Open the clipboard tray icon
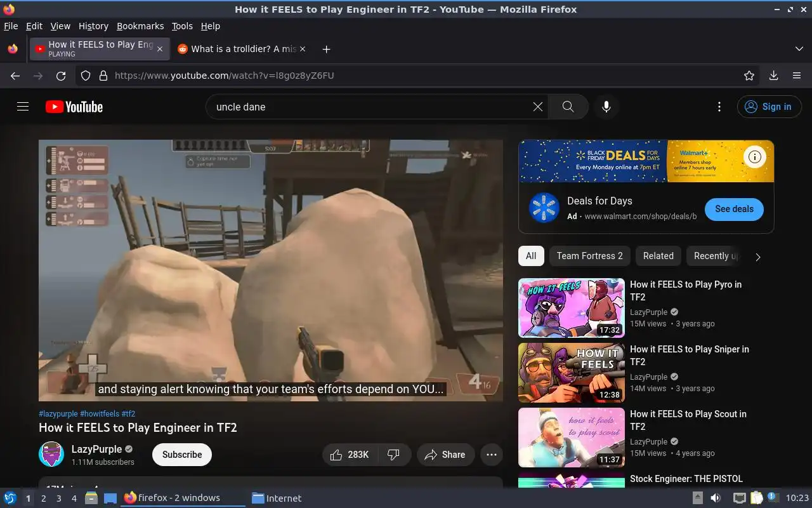The image size is (812, 508). click(756, 498)
